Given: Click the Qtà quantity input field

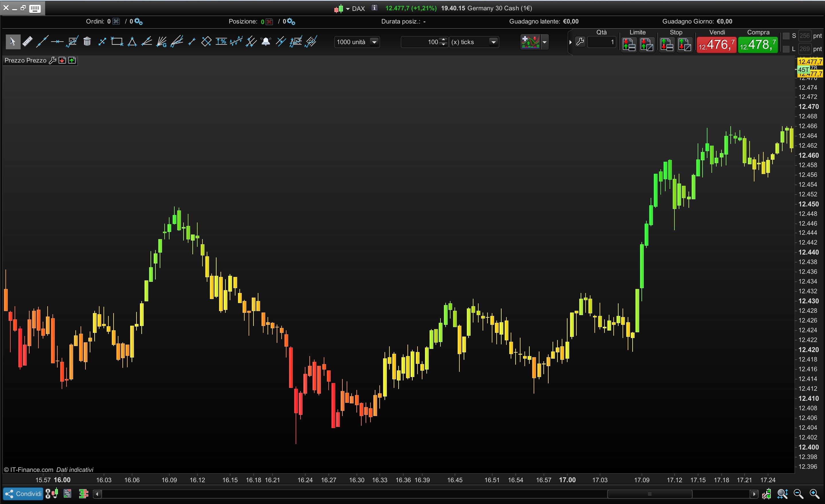Looking at the screenshot, I should (x=601, y=42).
